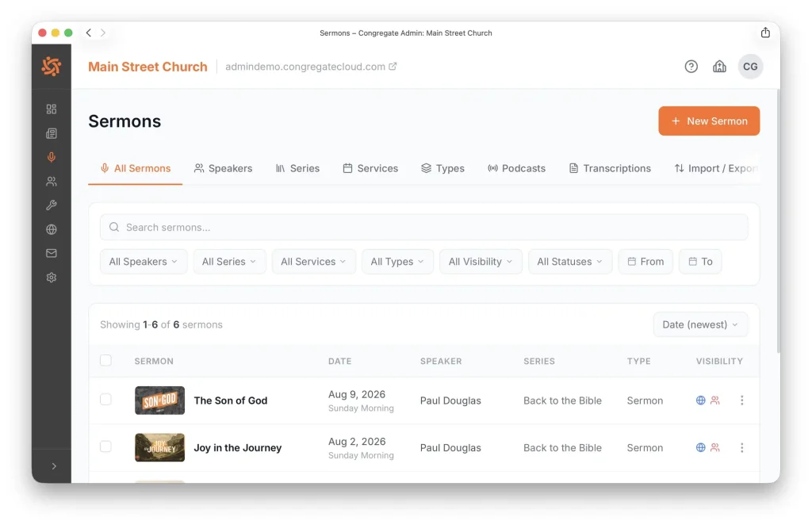The image size is (812, 525).
Task: Open the dashboard grid icon in sidebar
Action: [52, 109]
